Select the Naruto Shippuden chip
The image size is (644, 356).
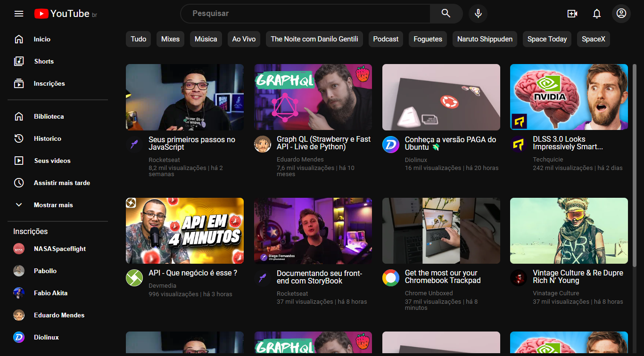(x=485, y=39)
